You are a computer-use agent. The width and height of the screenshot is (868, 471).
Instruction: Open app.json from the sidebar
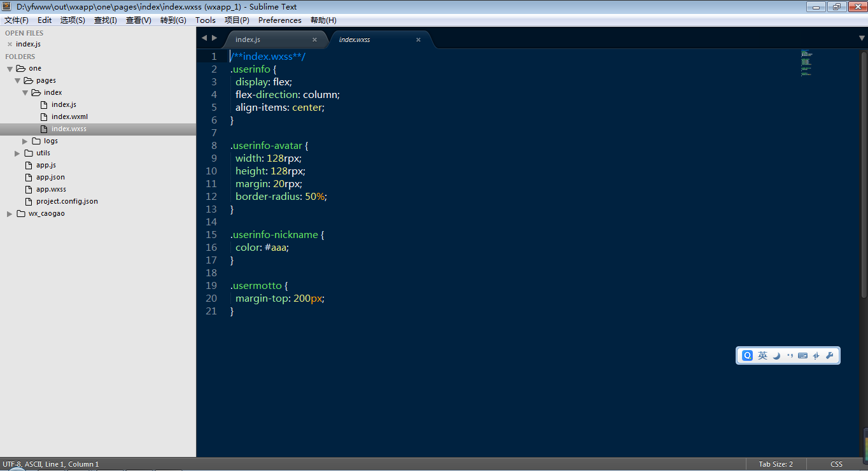click(x=50, y=178)
